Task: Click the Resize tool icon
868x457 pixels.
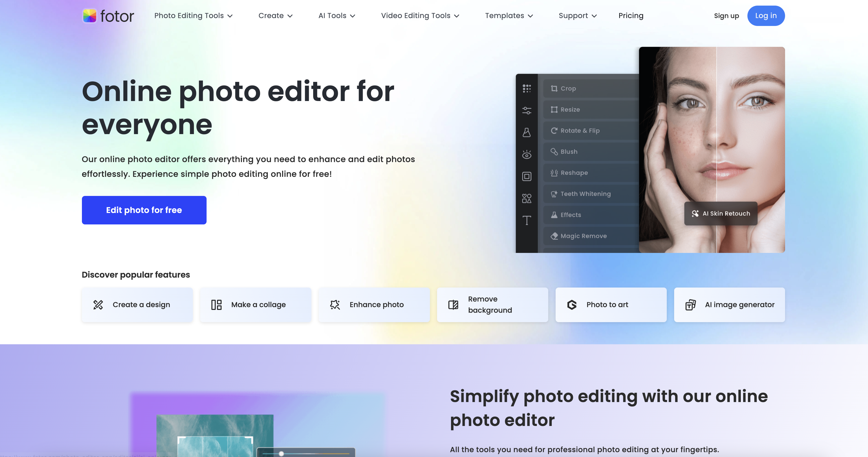Action: [x=554, y=109]
